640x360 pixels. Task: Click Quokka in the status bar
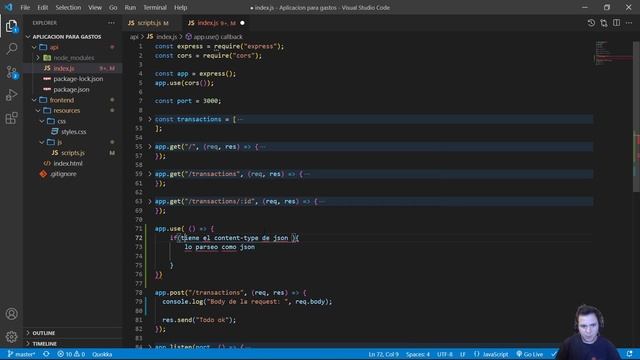click(x=102, y=354)
